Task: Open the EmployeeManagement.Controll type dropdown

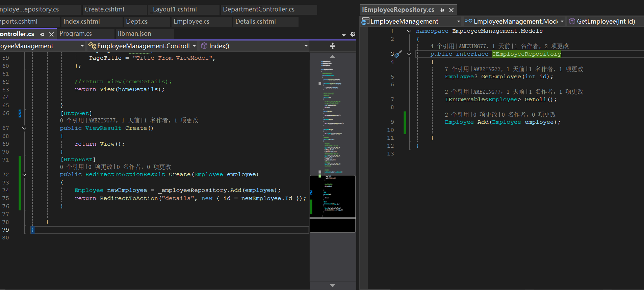Action: click(194, 46)
